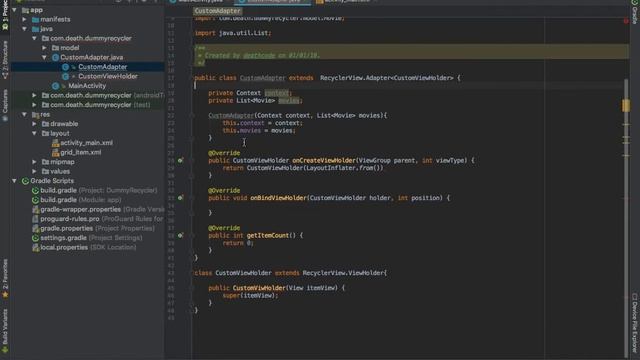The height and width of the screenshot is (360, 640).
Task: Expand the model package
Action: coord(44,48)
